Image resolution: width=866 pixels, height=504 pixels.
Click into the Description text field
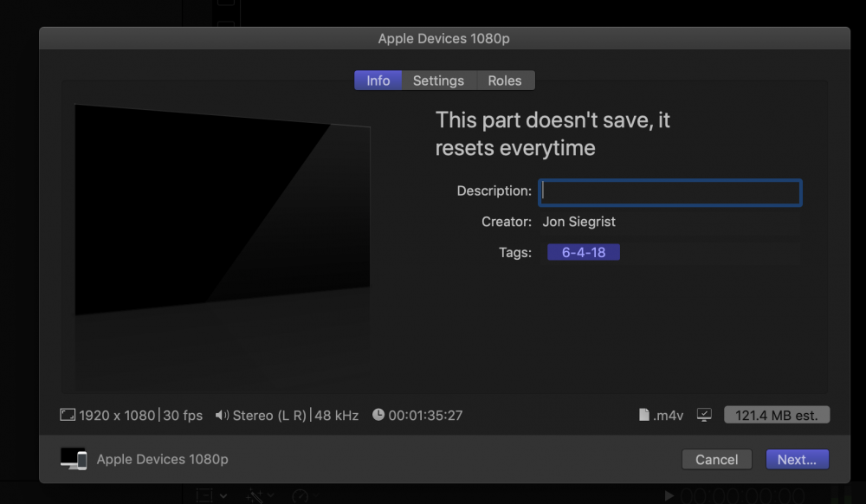pos(670,192)
